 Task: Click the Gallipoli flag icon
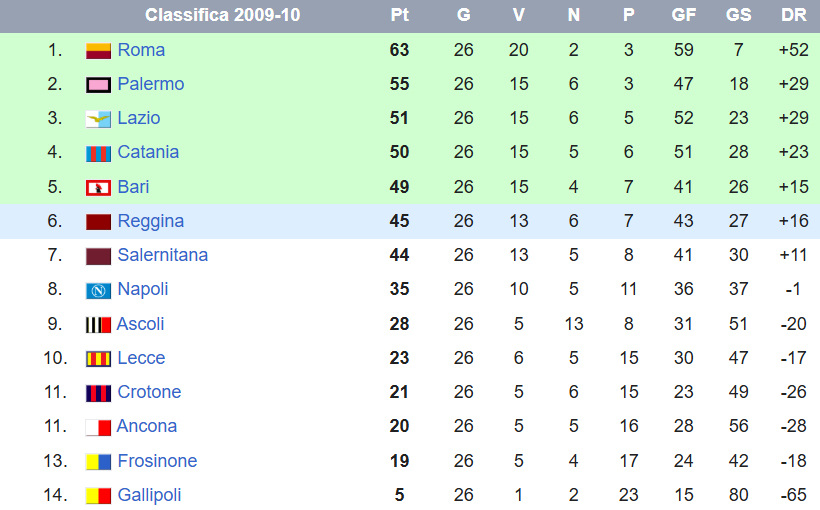coord(98,496)
